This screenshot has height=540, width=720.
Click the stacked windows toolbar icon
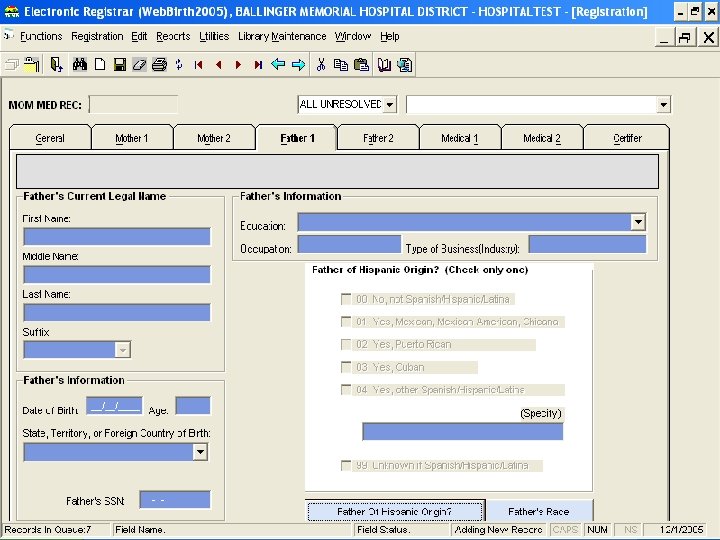click(11, 65)
